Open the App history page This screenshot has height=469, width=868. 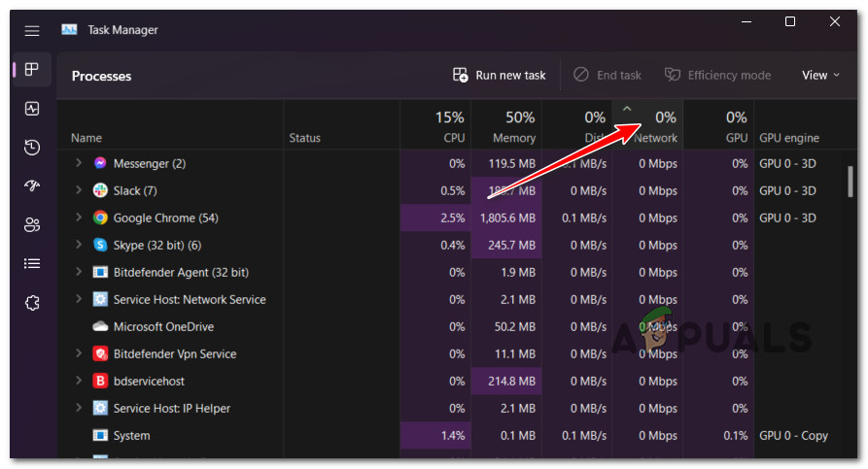pos(32,148)
